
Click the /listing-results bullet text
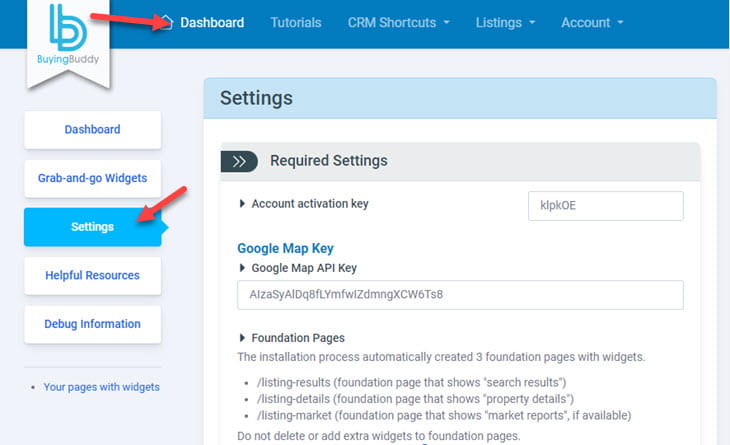click(412, 382)
